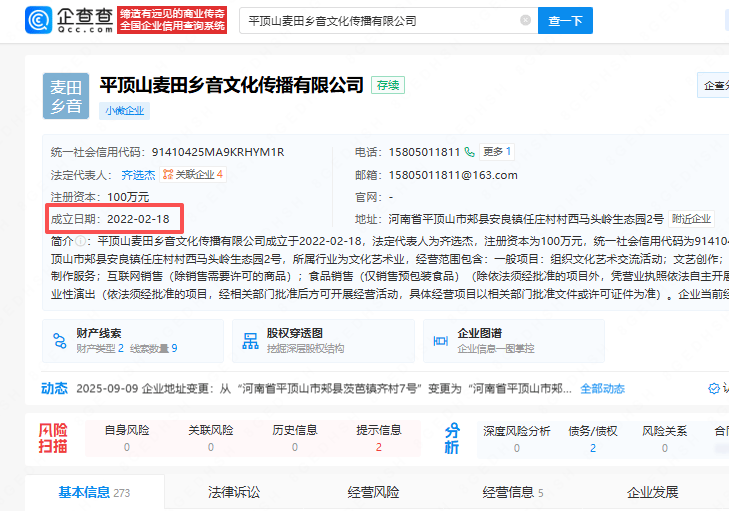Click the green phone icon beside the number
Screen dimensions: 729x511
pos(469,152)
